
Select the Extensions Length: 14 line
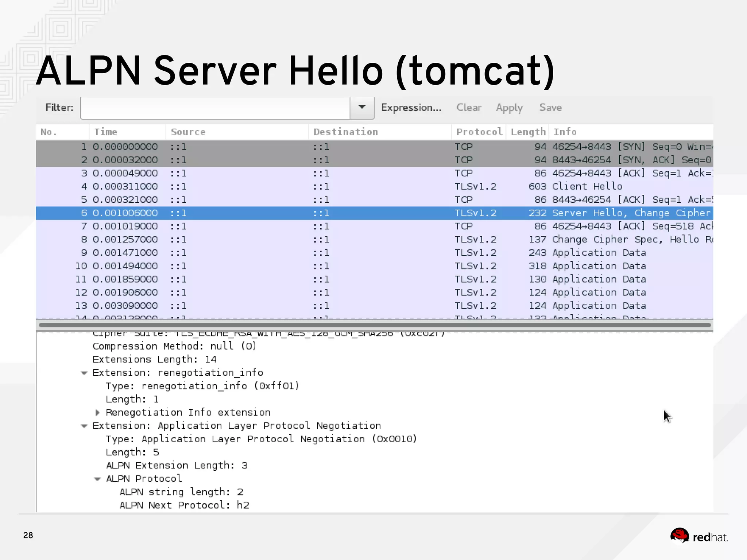click(155, 360)
